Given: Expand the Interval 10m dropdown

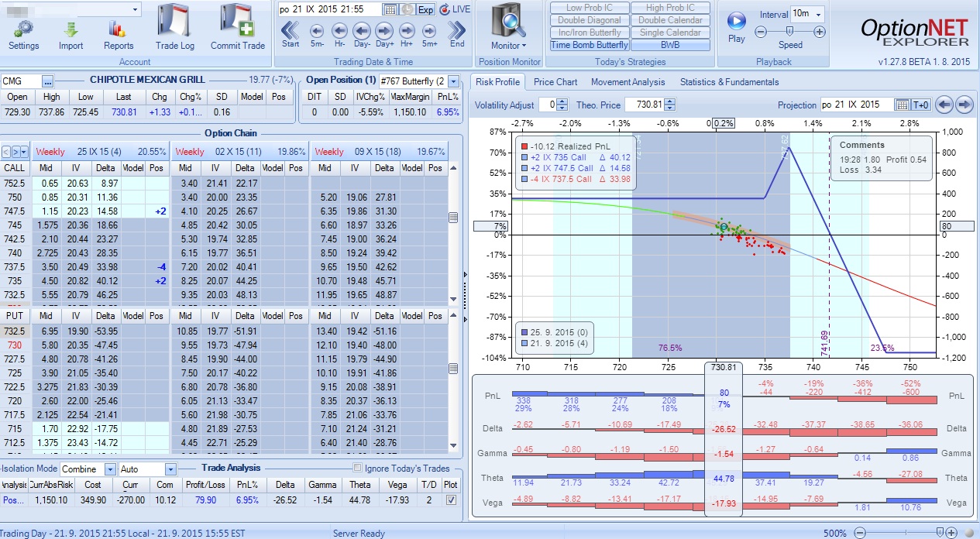Looking at the screenshot, I should click(820, 14).
